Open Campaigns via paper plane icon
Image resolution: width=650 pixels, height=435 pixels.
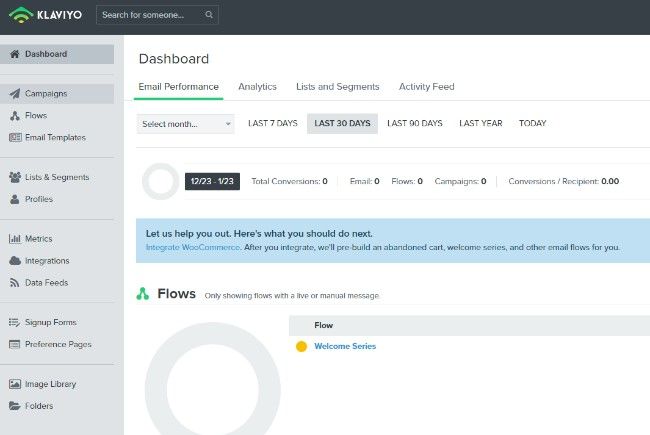pos(15,94)
